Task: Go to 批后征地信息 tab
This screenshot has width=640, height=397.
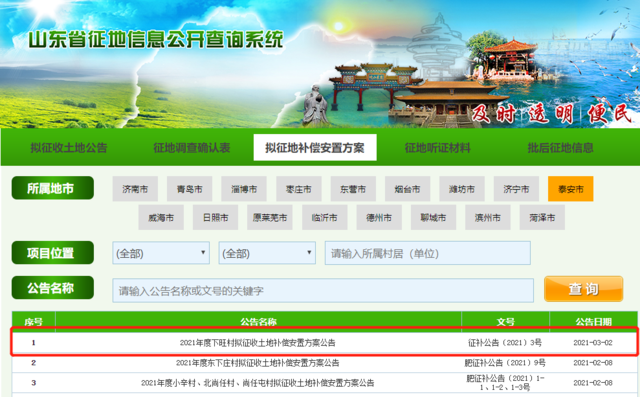Action: [x=560, y=148]
